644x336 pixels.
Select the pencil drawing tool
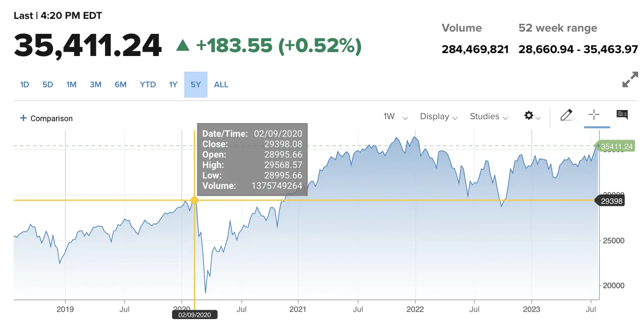(566, 115)
